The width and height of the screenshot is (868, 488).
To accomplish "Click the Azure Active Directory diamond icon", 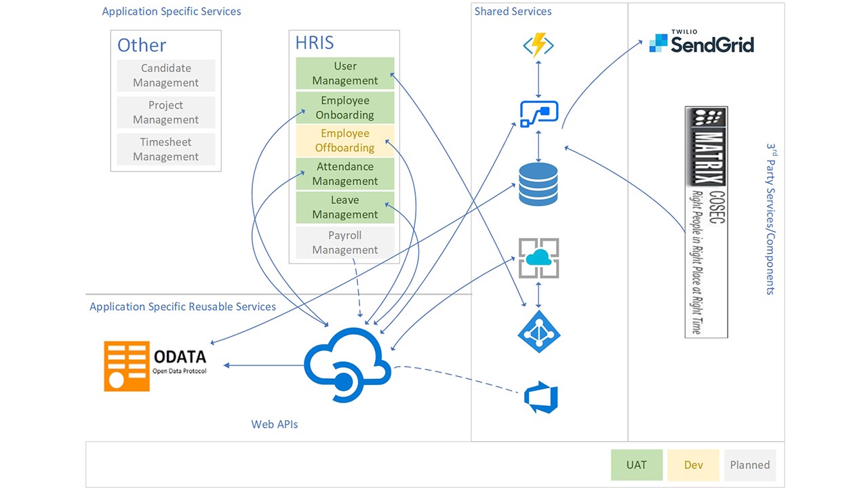I will click(x=539, y=332).
